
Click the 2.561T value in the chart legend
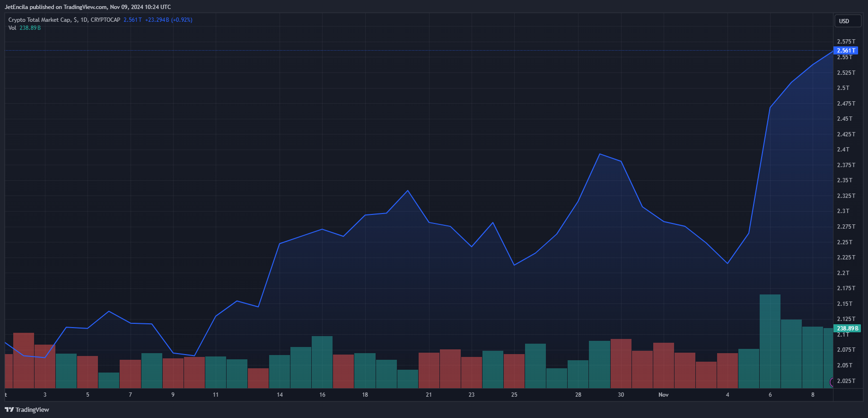click(x=132, y=20)
